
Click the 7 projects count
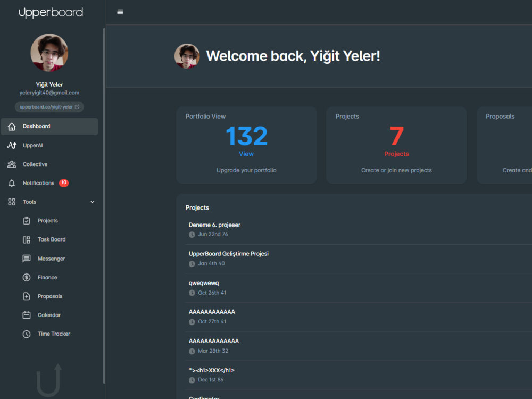tap(396, 136)
